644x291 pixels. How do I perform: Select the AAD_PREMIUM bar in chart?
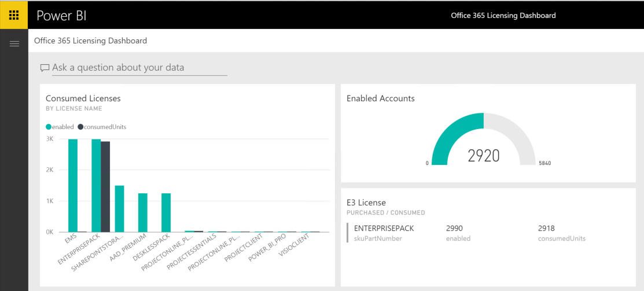click(142, 212)
